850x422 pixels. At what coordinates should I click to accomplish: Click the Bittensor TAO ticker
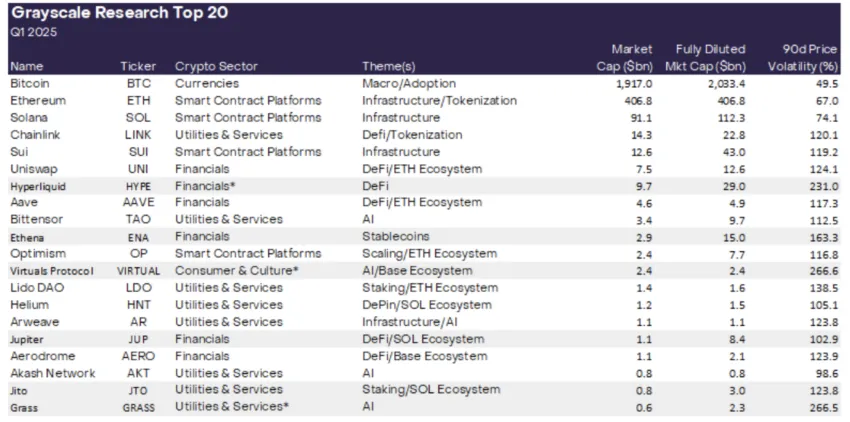point(138,220)
